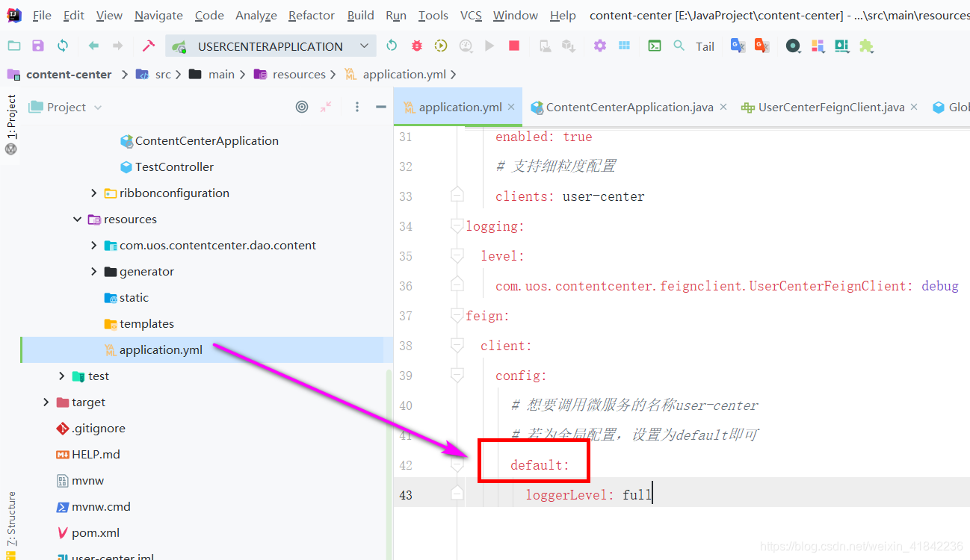Build the project with the hammer icon
Screen dimensions: 970x560
click(x=148, y=46)
